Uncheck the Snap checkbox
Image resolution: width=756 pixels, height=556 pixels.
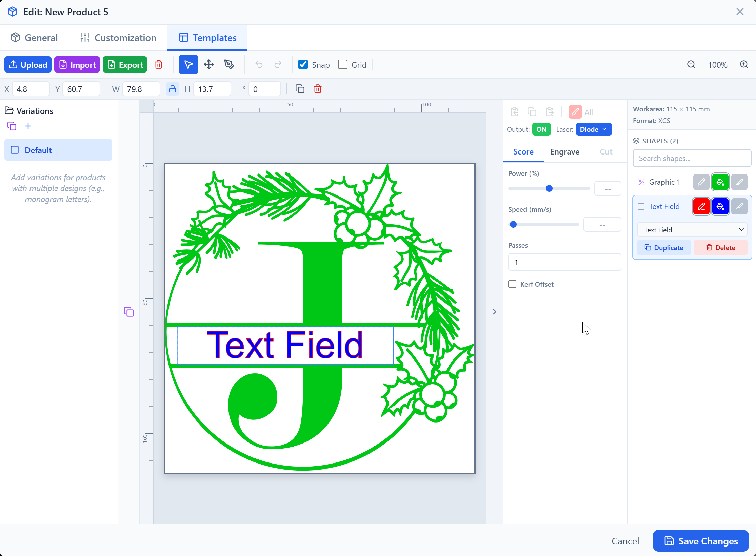pos(303,64)
